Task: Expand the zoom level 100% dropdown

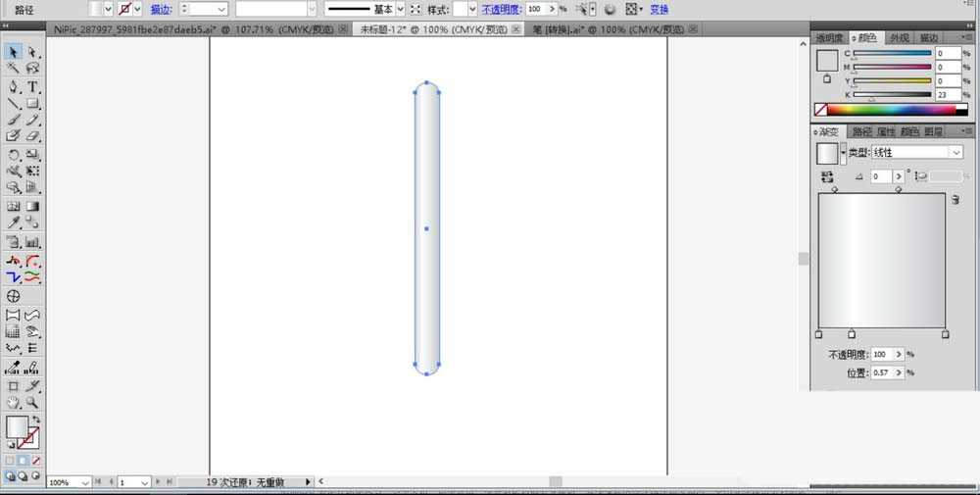Action: click(x=85, y=483)
